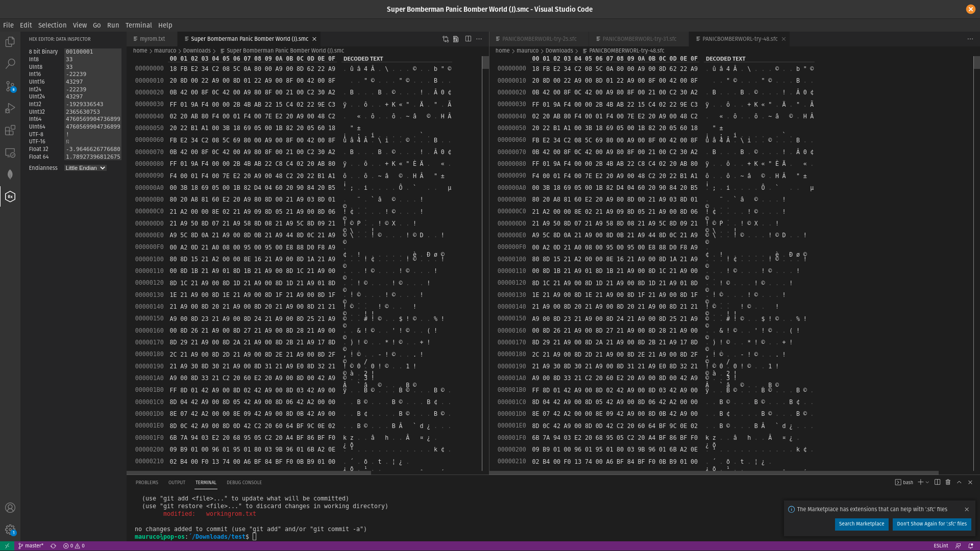
Task: Open the Remote Explorer icon
Action: [x=10, y=153]
